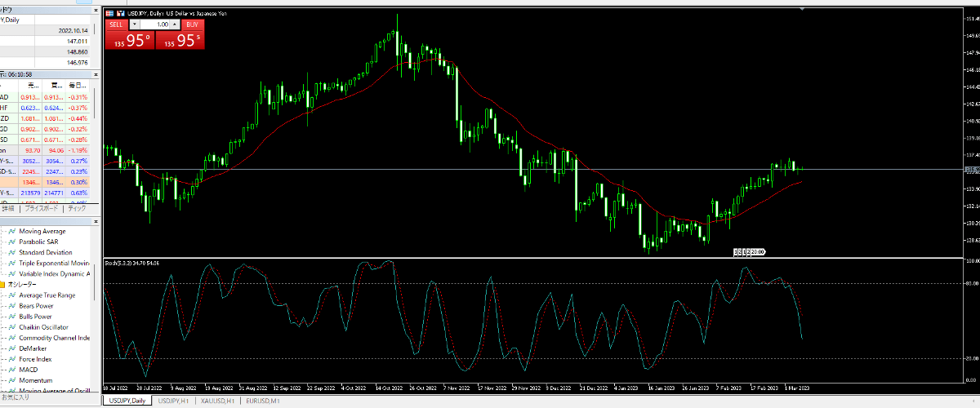980x408 pixels.
Task: Click the indicator icon next to Bears Power
Action: 13,306
